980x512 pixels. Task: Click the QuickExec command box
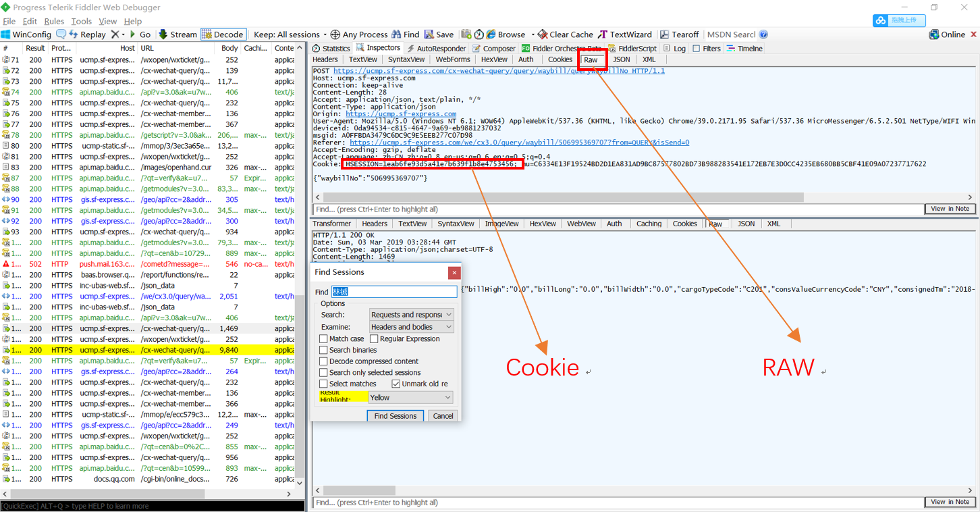[x=153, y=506]
